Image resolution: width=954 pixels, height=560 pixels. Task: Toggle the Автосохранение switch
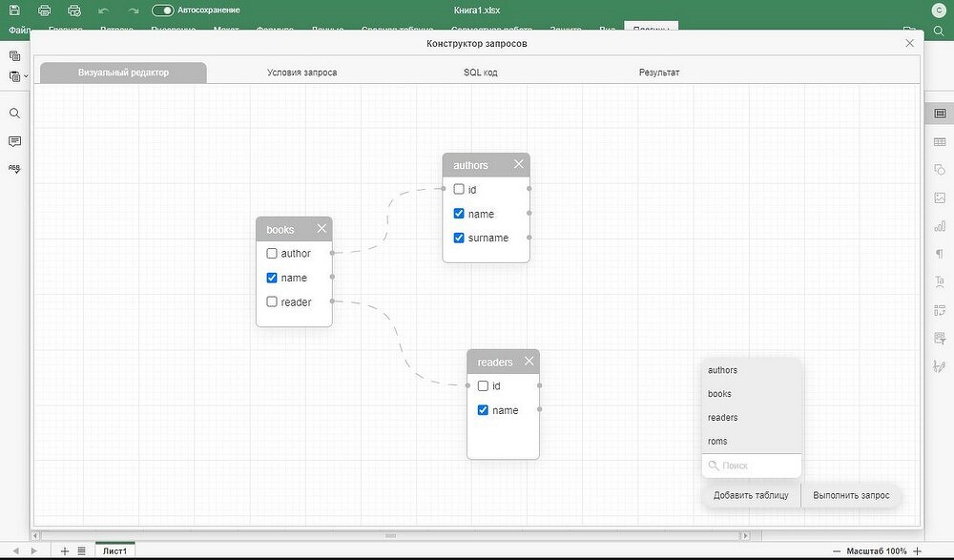(x=162, y=10)
